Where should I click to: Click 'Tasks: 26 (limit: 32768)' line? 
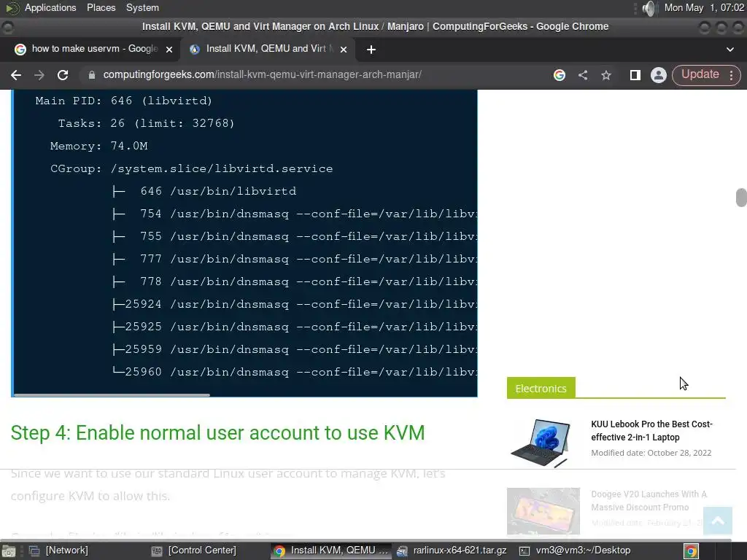pos(146,122)
